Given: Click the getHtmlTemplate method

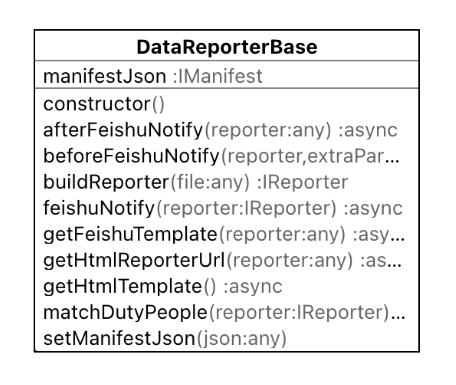Looking at the screenshot, I should coord(163,286).
